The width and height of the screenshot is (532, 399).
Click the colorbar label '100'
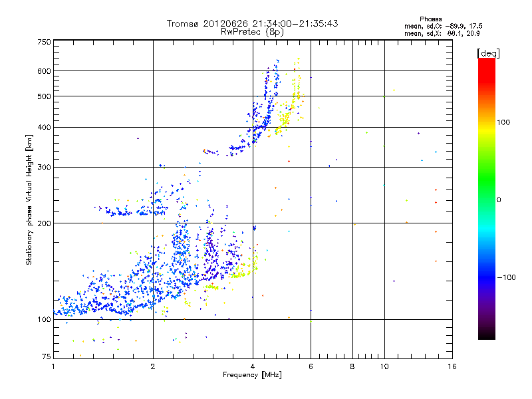pyautogui.click(x=503, y=122)
